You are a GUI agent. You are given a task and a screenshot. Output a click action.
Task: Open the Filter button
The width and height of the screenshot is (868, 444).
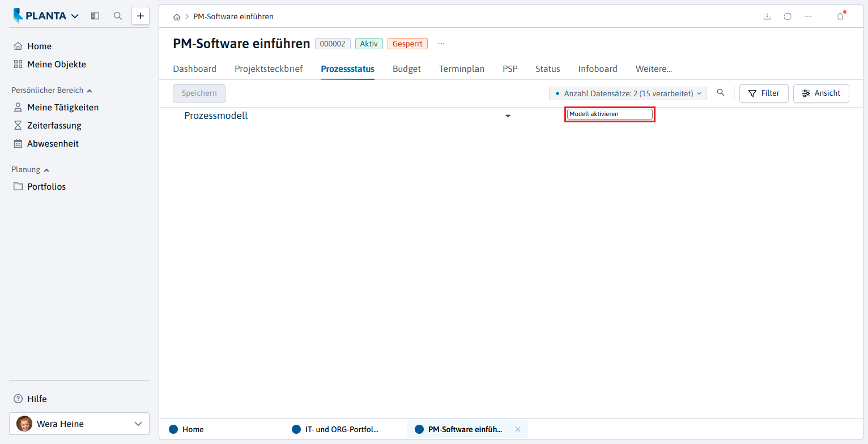764,93
